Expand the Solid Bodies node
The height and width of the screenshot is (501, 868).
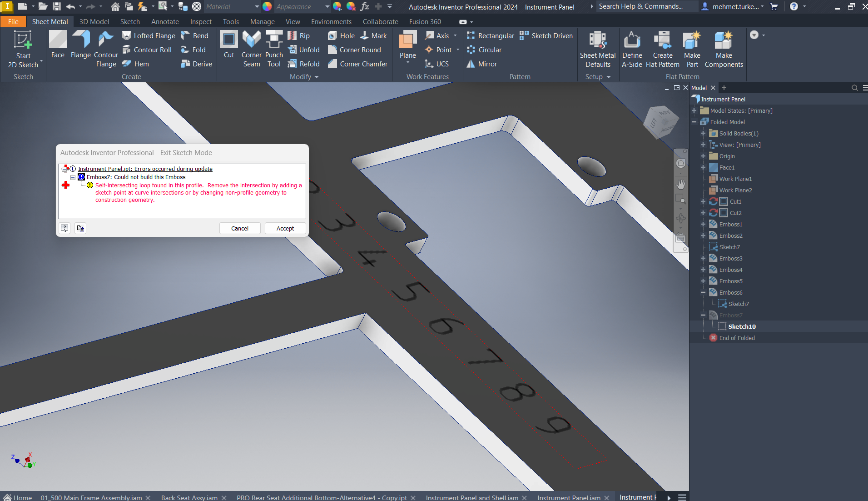(x=703, y=133)
